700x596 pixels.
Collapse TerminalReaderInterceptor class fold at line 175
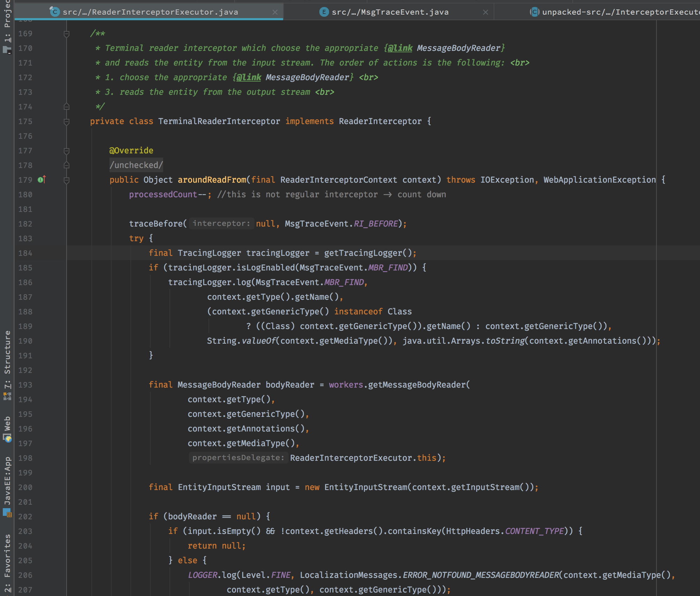point(67,122)
